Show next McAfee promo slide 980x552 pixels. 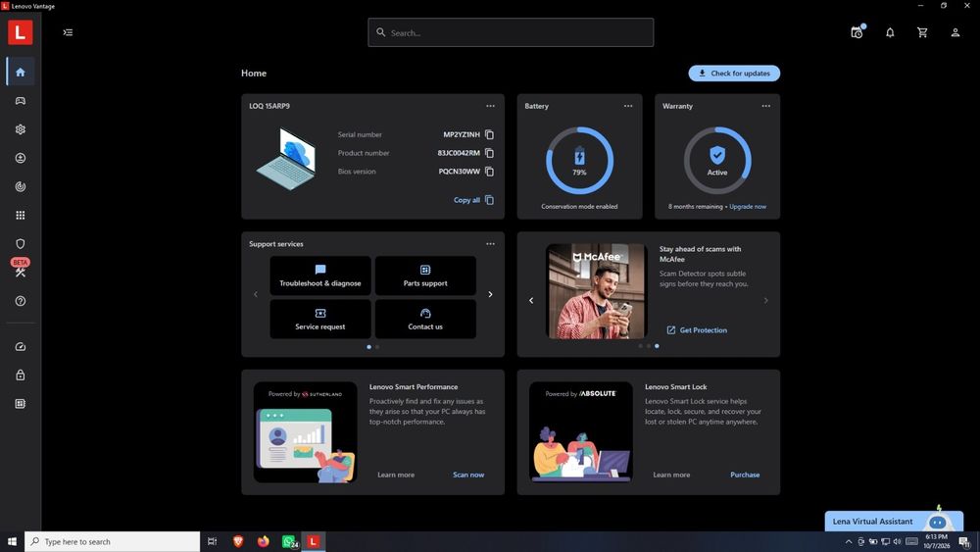[x=765, y=301]
